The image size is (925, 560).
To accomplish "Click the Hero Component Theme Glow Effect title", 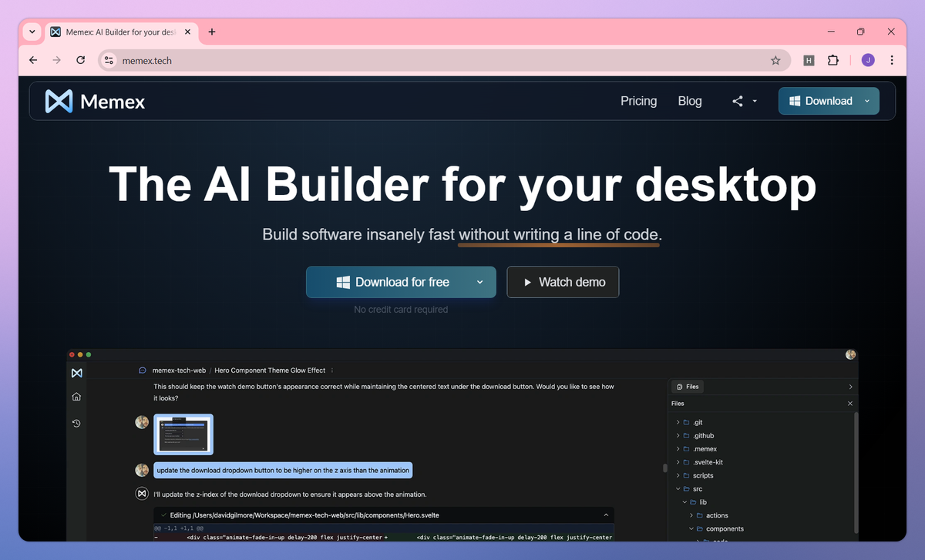I will point(270,371).
